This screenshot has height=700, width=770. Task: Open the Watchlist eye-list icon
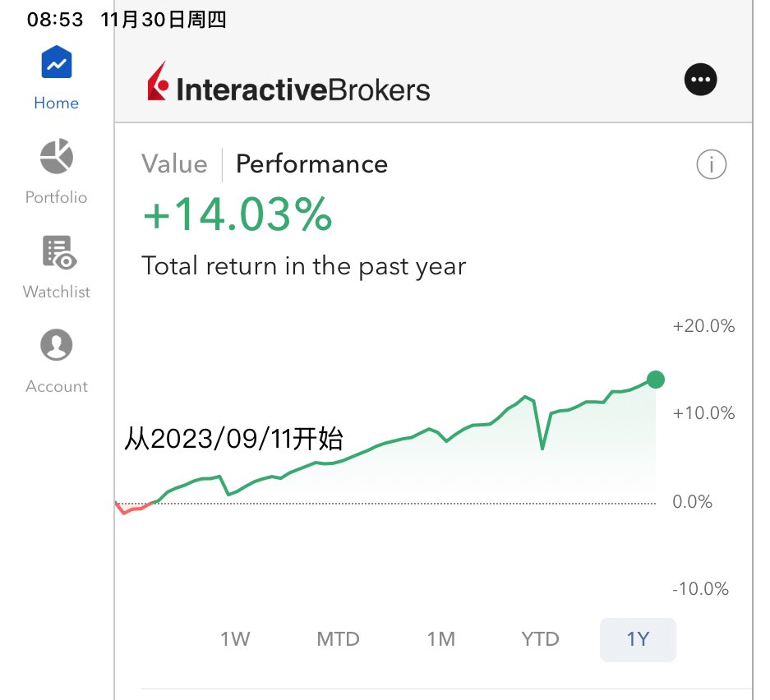[59, 252]
